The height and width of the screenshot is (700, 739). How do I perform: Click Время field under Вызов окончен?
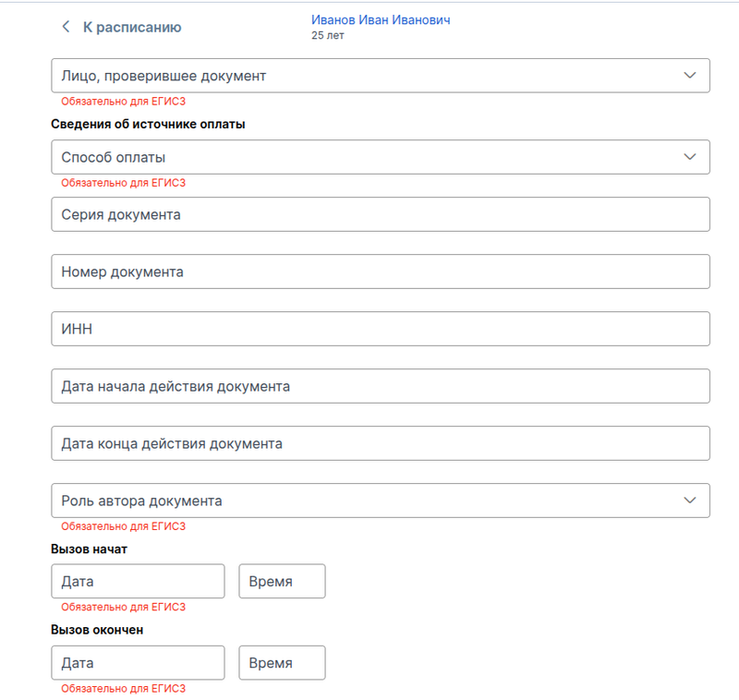(x=282, y=663)
